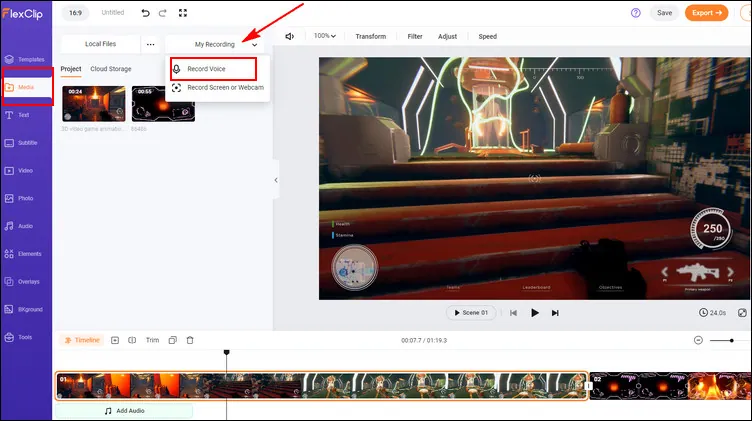Split the clip at the playhead
Screen dimensions: 752x421
pos(132,340)
